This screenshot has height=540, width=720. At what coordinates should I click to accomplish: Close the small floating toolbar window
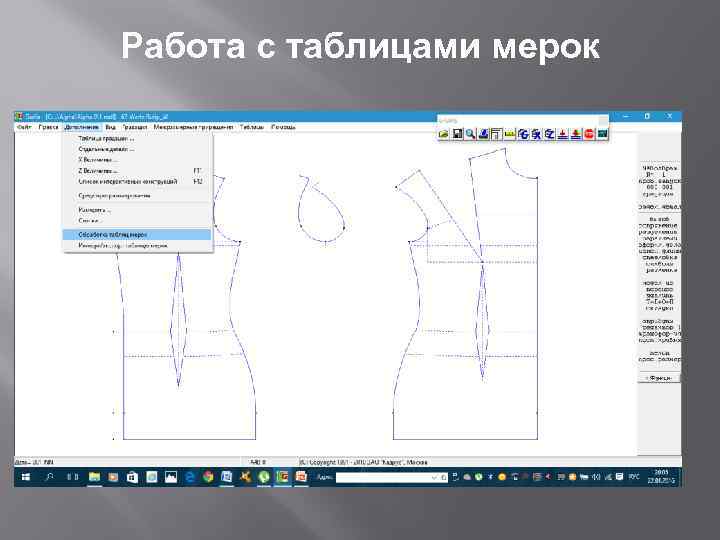(x=603, y=120)
